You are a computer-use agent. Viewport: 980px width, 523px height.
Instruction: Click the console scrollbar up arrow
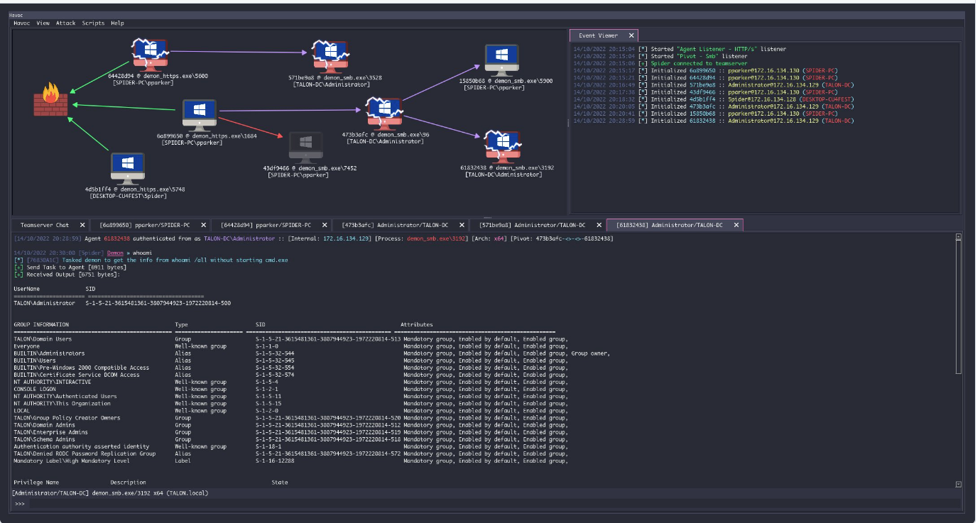(x=959, y=236)
